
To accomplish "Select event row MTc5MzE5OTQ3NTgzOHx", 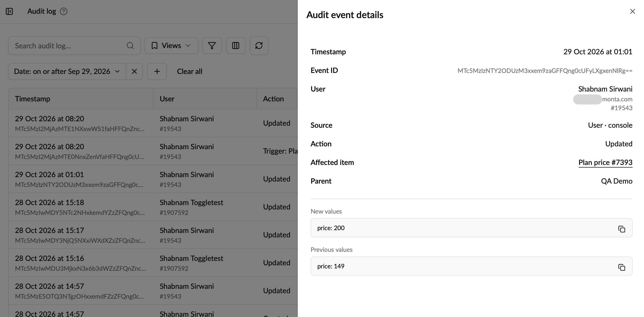I will pyautogui.click(x=153, y=291).
